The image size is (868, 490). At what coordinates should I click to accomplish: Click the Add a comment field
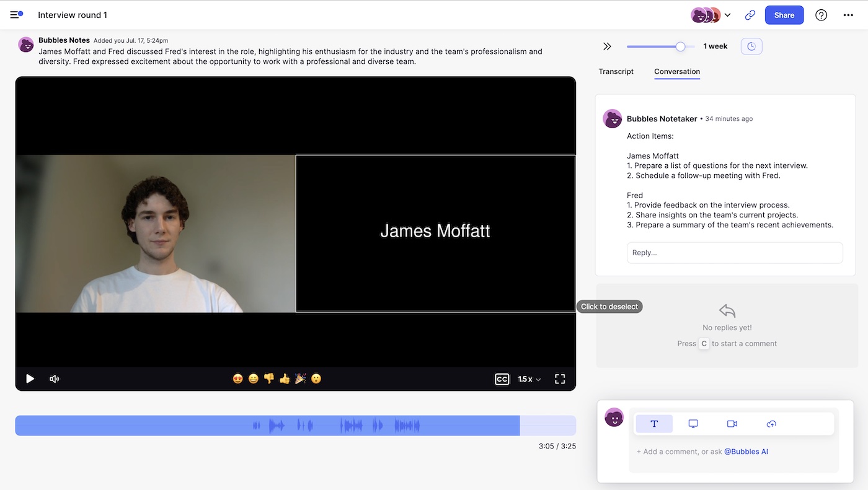click(733, 452)
